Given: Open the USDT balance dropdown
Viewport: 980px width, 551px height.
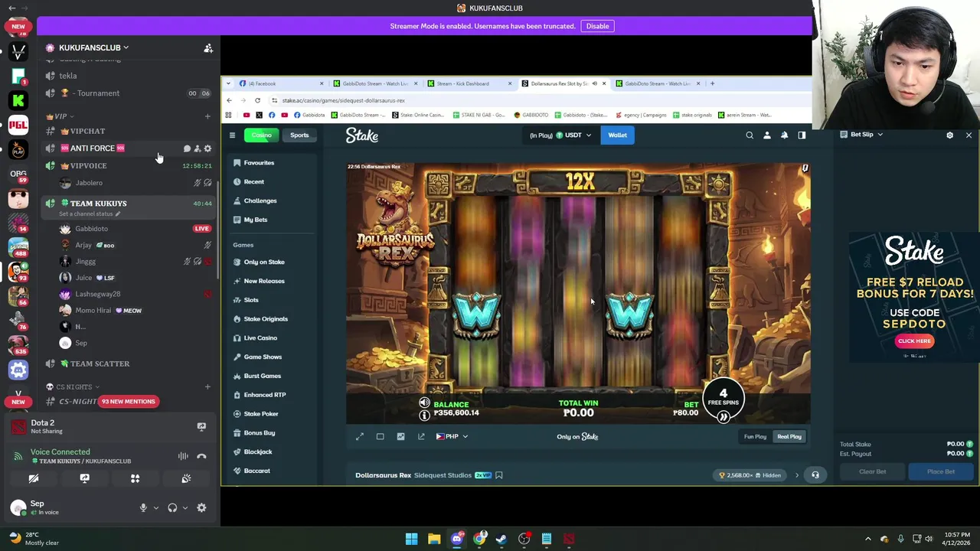Looking at the screenshot, I should coord(560,135).
